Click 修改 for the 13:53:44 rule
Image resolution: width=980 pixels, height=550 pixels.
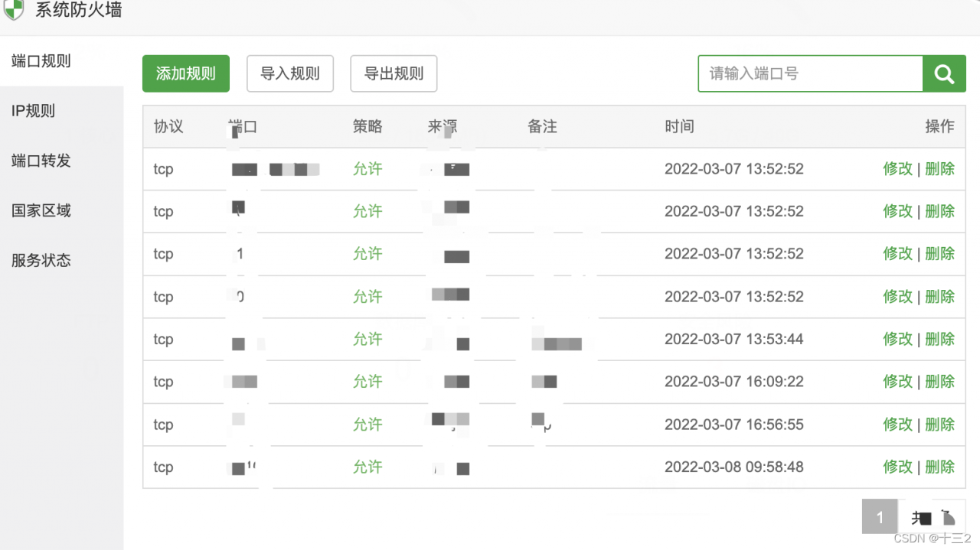coord(897,339)
